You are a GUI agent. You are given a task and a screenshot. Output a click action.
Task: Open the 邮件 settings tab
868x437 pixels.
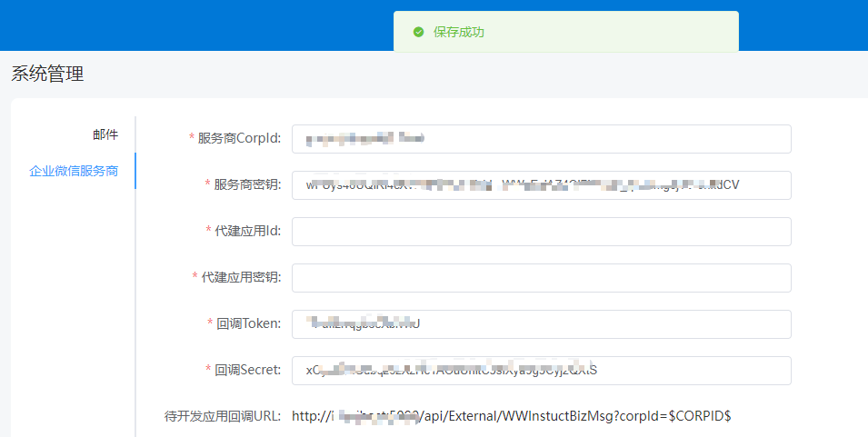click(105, 134)
